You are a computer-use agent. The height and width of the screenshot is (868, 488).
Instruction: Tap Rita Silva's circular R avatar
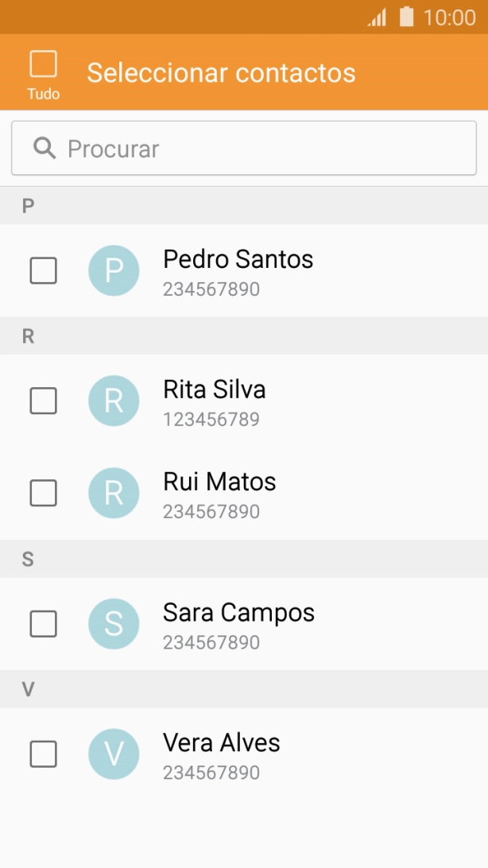pyautogui.click(x=114, y=401)
